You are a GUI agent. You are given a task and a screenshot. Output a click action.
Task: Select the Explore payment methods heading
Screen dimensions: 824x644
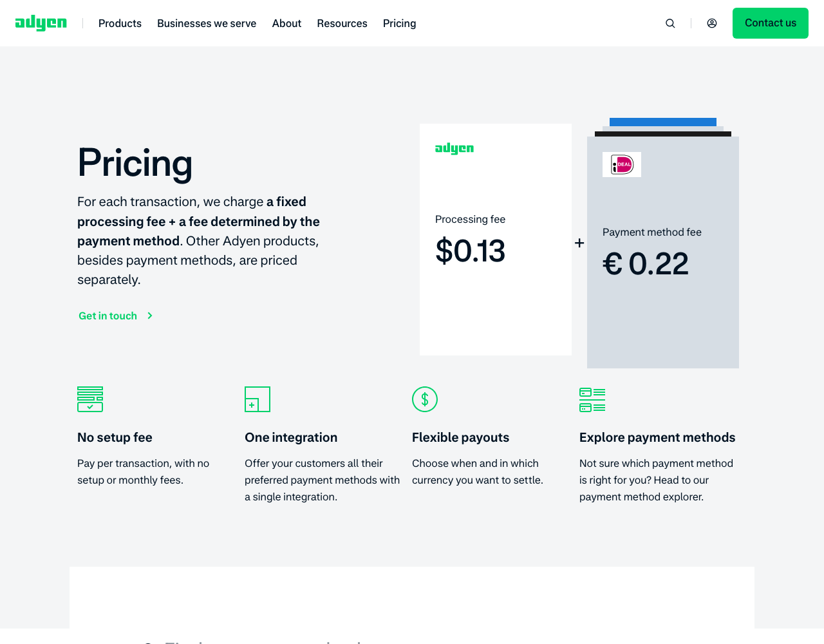(x=657, y=437)
